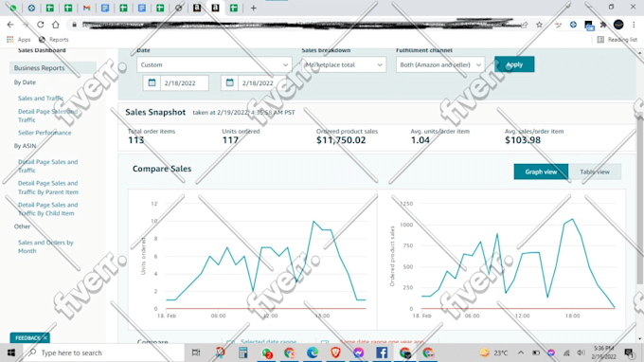644x362 pixels.
Task: Open Microsoft Edge from taskbar
Action: pos(313,353)
